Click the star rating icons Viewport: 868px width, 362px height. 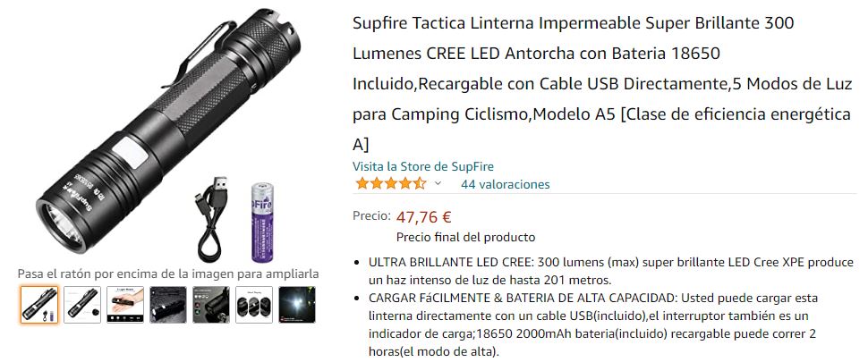(x=390, y=183)
